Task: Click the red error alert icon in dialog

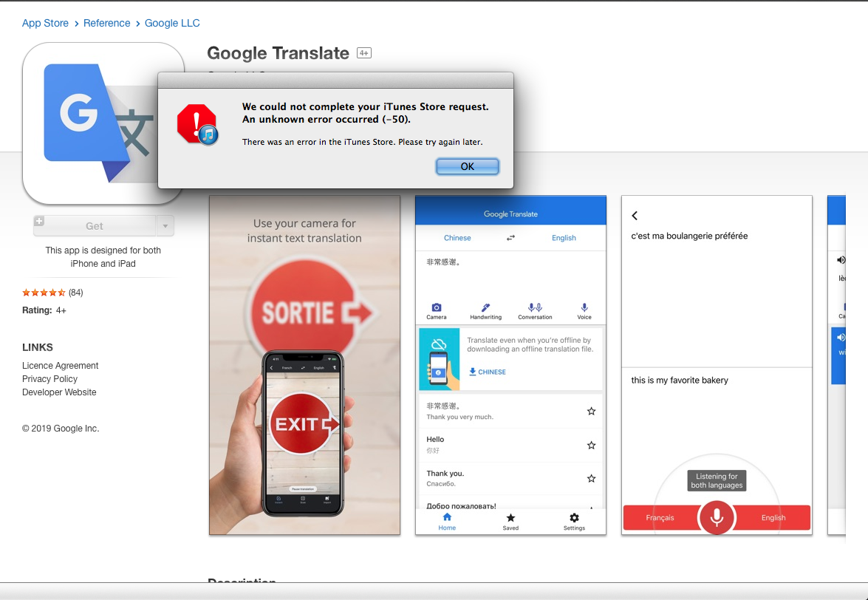Action: click(198, 124)
